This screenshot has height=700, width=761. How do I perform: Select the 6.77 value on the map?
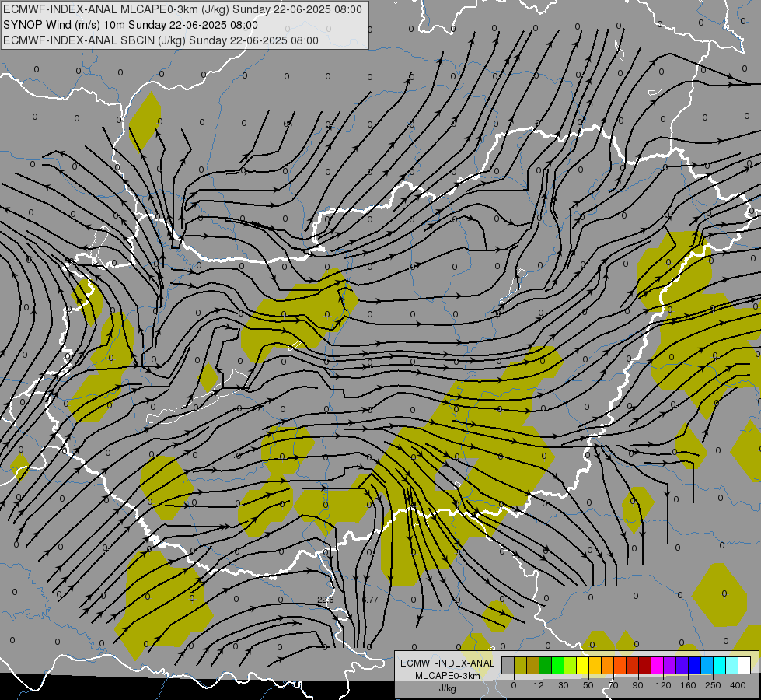tap(370, 600)
